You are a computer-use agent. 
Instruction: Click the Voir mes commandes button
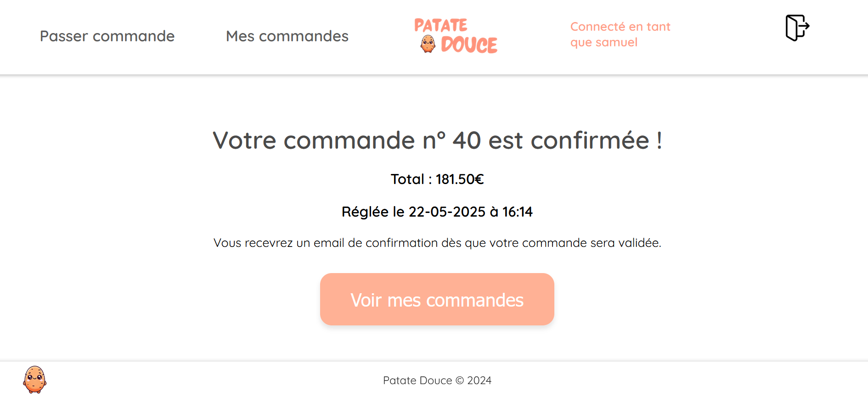point(437,299)
